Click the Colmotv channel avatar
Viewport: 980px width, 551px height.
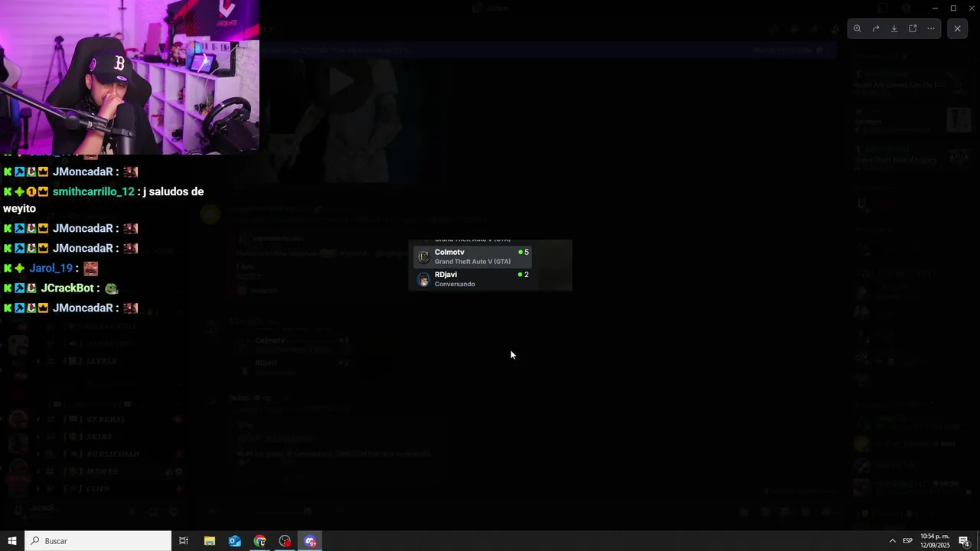[423, 257]
